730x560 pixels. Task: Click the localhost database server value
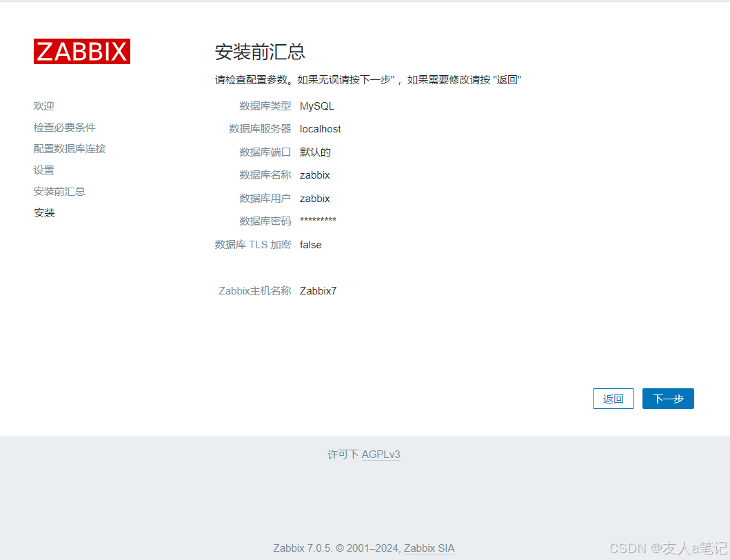pyautogui.click(x=321, y=129)
